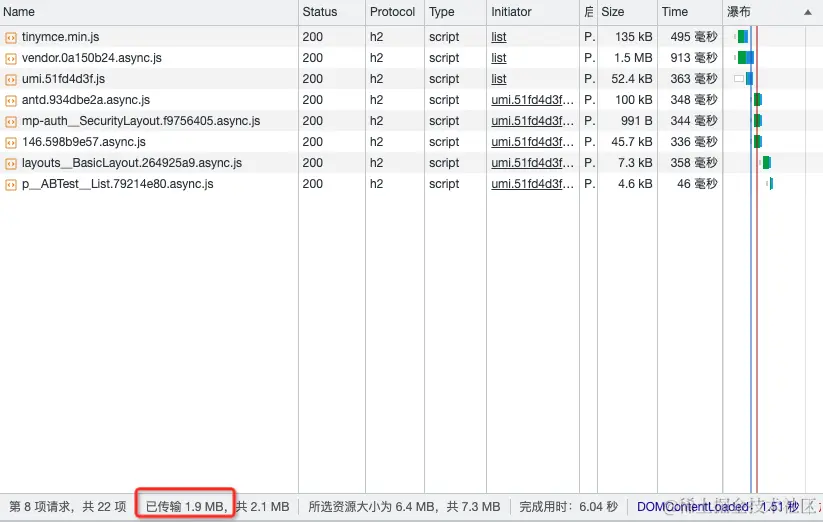Select the vendor.0a150b24.async.js request name

coord(92,58)
